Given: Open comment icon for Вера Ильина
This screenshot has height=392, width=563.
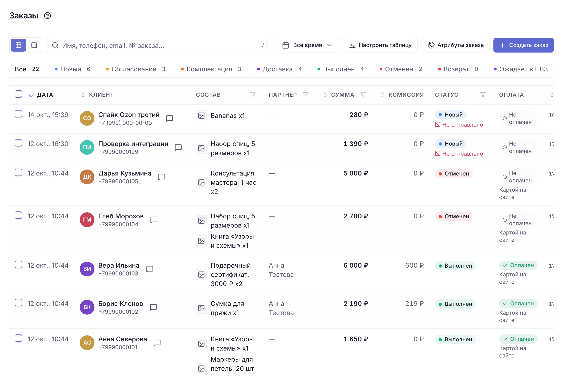Looking at the screenshot, I should (x=150, y=269).
